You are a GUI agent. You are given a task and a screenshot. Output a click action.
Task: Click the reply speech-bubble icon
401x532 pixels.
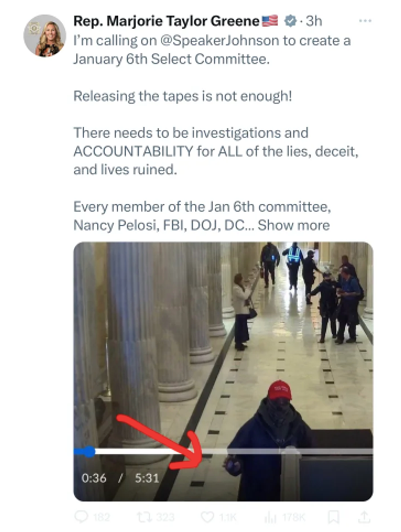[x=81, y=517]
